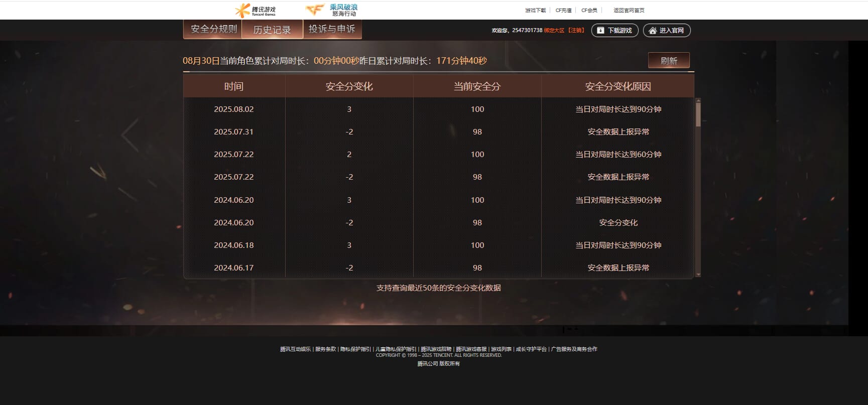868x405 pixels.
Task: Open the 腾讯游戏客服 footer link
Action: coord(471,349)
